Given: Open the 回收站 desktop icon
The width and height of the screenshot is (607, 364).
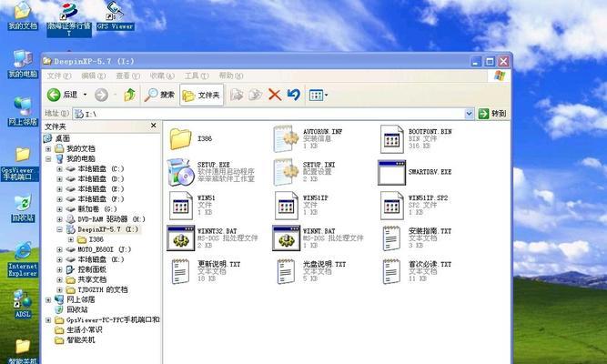Looking at the screenshot, I should [23, 208].
